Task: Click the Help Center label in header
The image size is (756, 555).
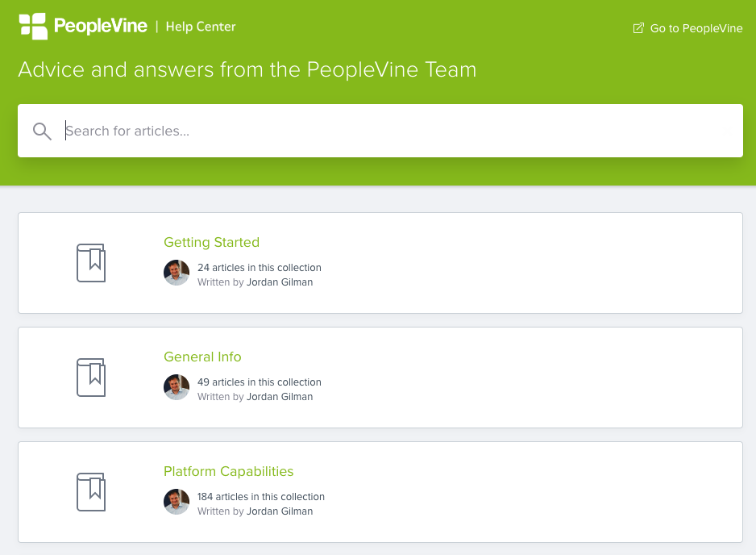Action: [200, 26]
